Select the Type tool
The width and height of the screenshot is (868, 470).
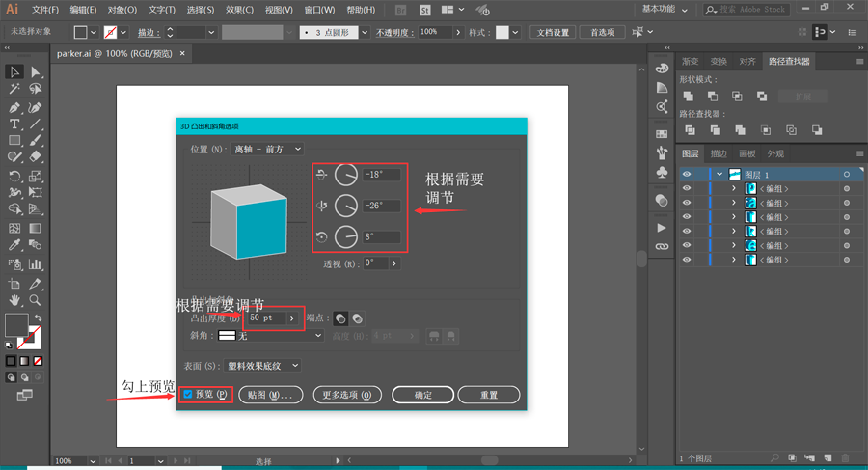click(14, 124)
